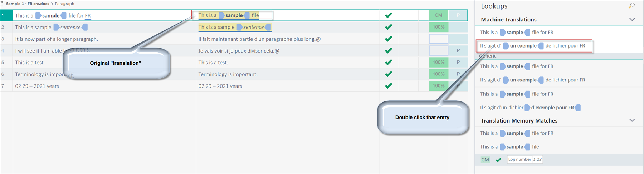Toggle confirmation checkmark for segment 1
This screenshot has height=174, width=644.
tap(389, 15)
